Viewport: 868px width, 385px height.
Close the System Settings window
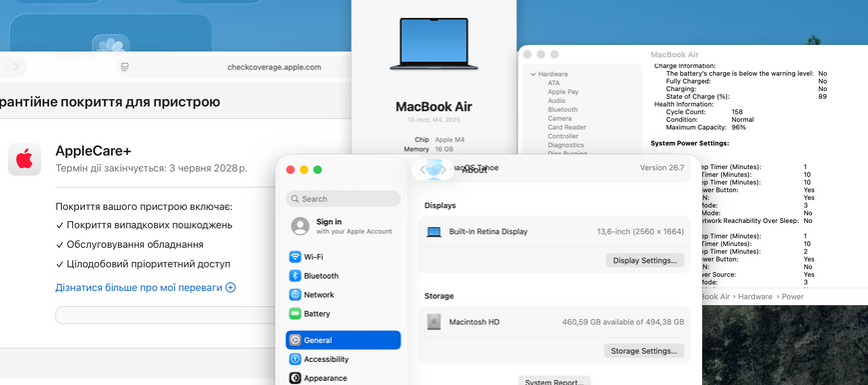(291, 170)
